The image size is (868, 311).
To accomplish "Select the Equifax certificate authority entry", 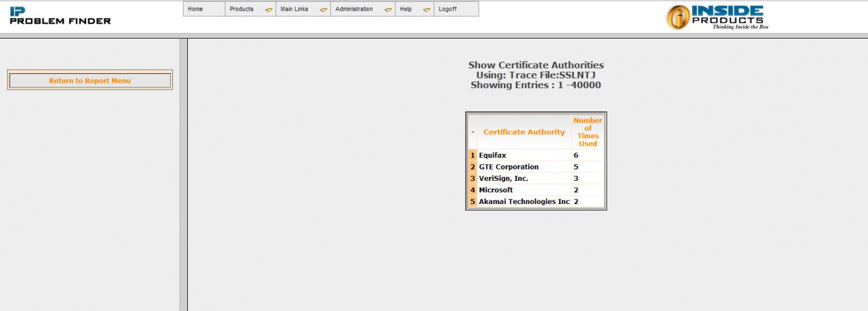I will tap(492, 155).
